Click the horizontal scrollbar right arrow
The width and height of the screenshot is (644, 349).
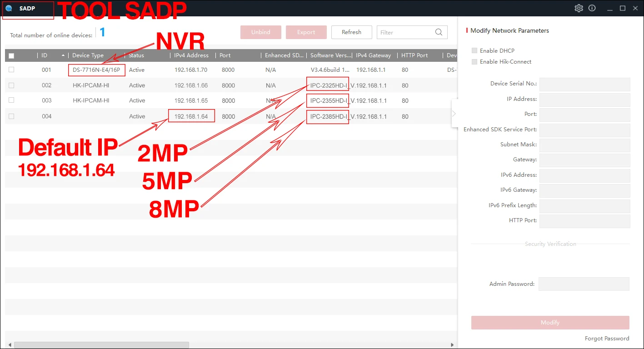[x=452, y=345]
